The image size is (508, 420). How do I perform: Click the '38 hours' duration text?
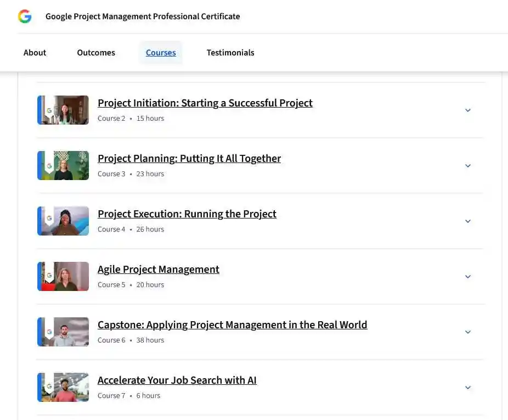[150, 340]
